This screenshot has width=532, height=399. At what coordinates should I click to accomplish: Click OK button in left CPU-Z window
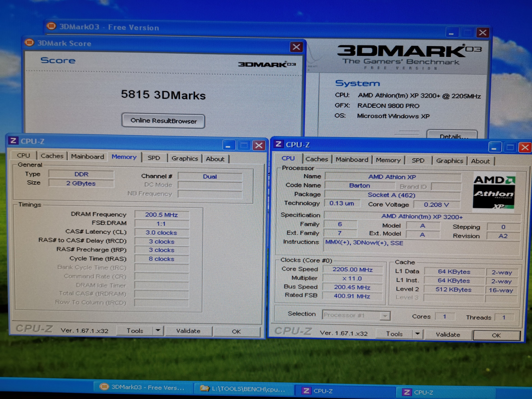[236, 331]
